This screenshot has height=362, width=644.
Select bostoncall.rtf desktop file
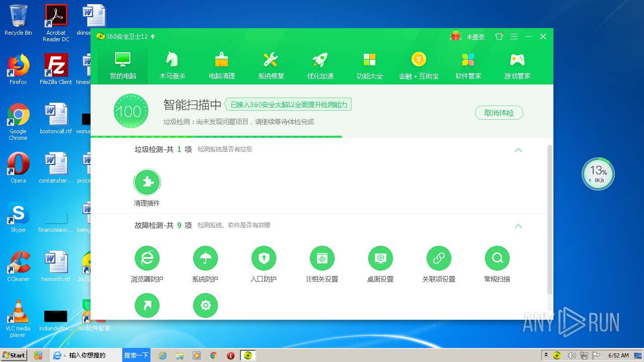[56, 119]
